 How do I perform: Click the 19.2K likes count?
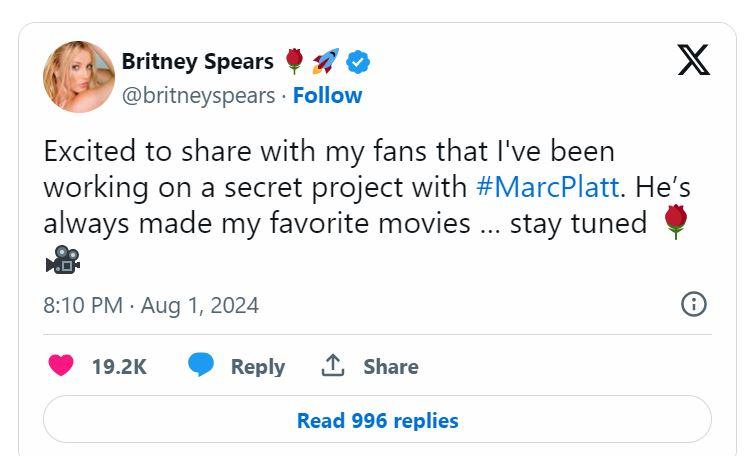(119, 367)
